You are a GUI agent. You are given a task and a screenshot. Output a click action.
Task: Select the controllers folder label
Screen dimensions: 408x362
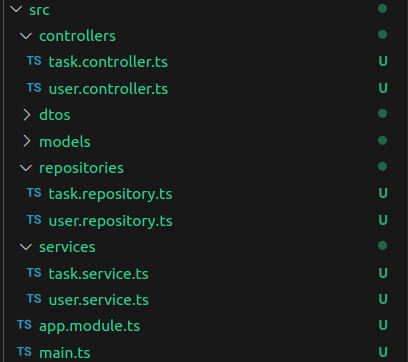[77, 36]
